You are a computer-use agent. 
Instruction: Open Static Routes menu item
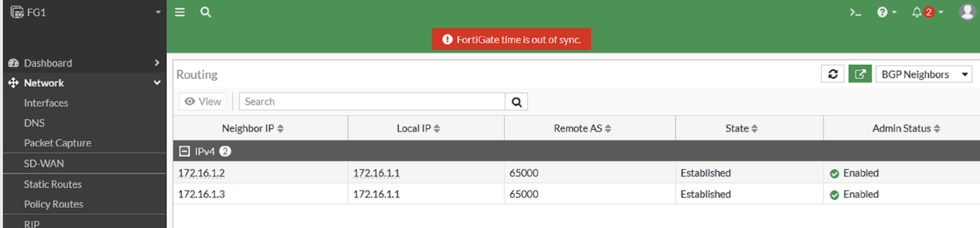53,184
